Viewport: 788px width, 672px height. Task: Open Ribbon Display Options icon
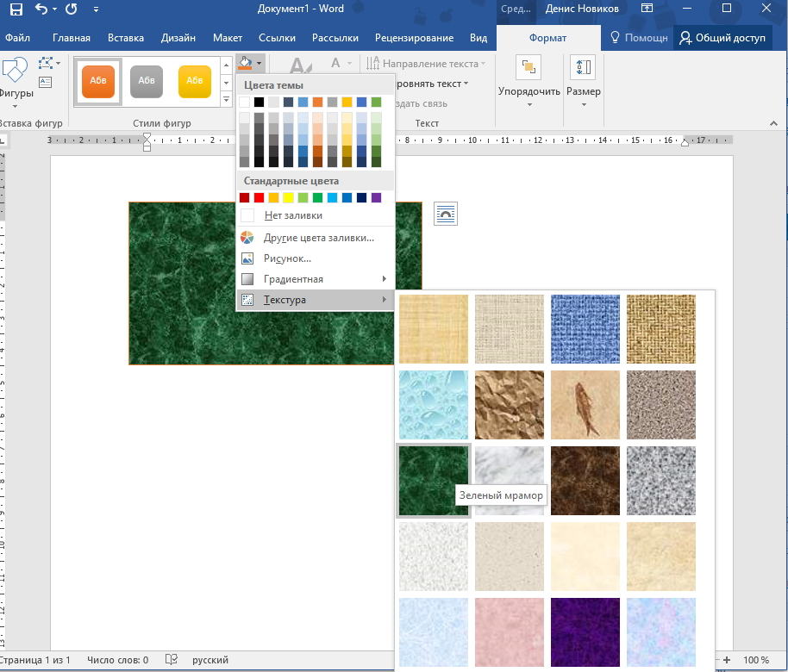tap(647, 9)
